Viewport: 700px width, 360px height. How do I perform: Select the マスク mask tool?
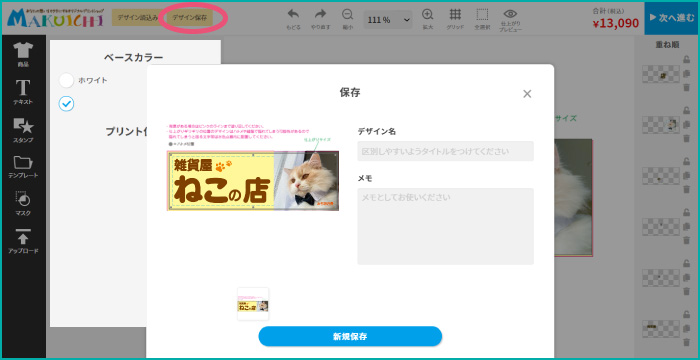click(23, 204)
